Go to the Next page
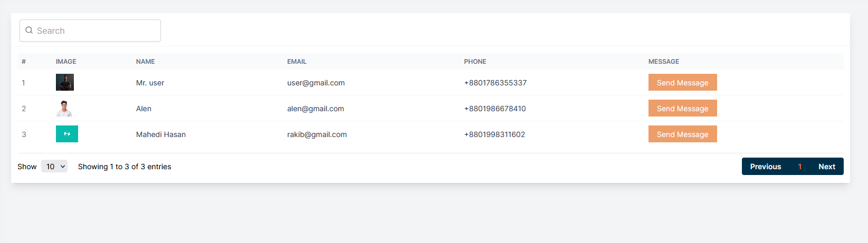The width and height of the screenshot is (868, 243). tap(826, 167)
